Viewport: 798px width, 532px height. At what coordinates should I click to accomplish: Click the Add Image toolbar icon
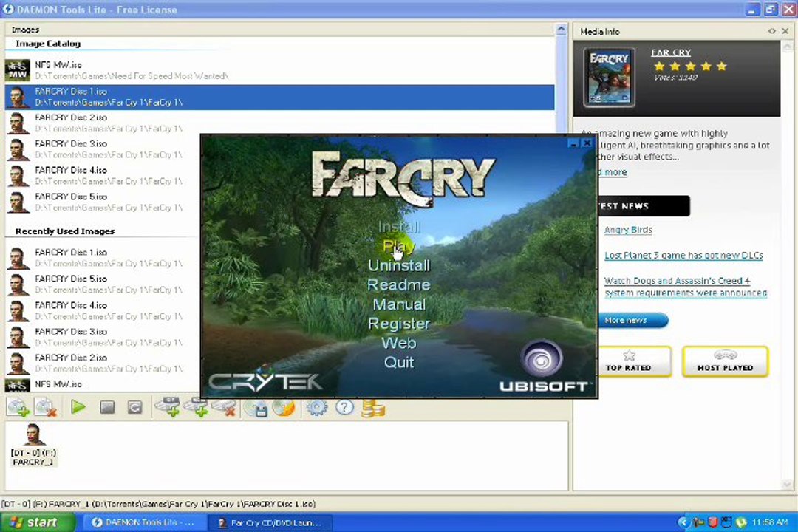[x=18, y=407]
